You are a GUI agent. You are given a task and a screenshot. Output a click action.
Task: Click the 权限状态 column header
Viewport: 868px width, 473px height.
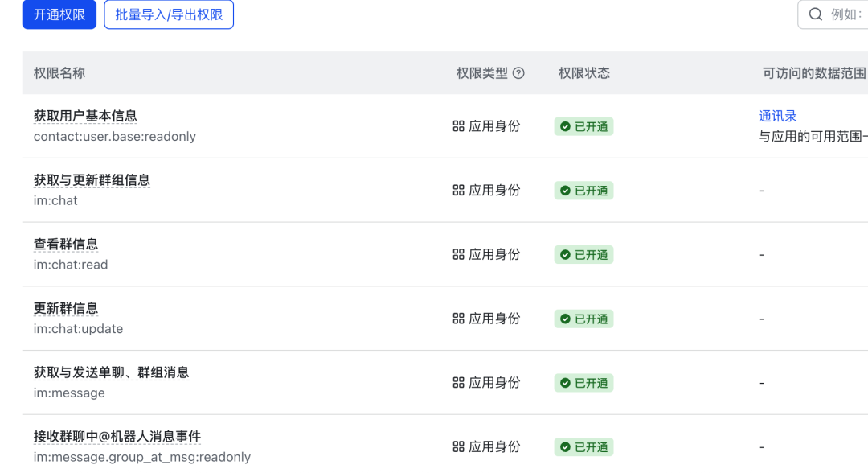point(583,73)
